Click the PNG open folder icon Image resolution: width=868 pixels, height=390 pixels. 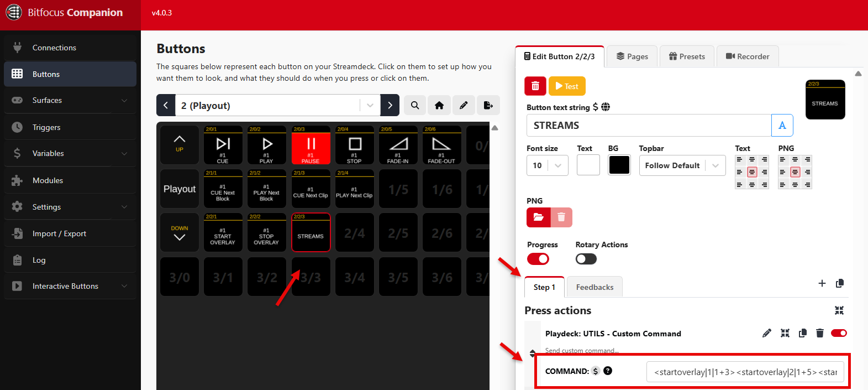(x=539, y=217)
